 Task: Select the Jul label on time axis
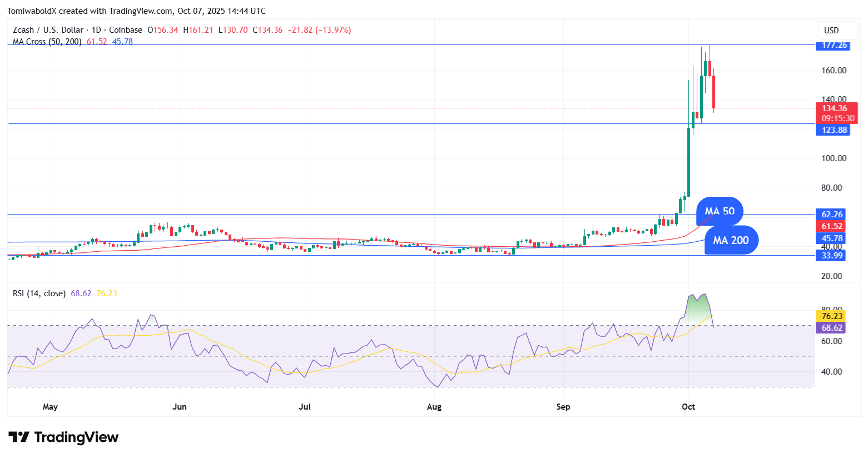(x=305, y=407)
